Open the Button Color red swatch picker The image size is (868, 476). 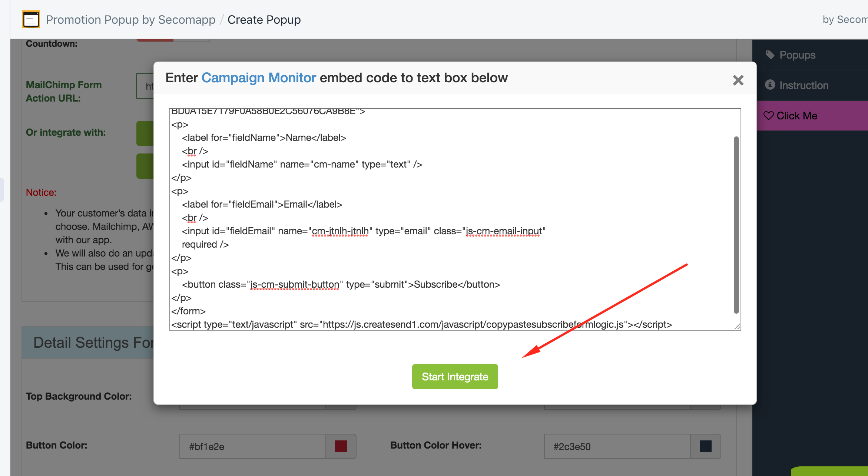coord(341,446)
